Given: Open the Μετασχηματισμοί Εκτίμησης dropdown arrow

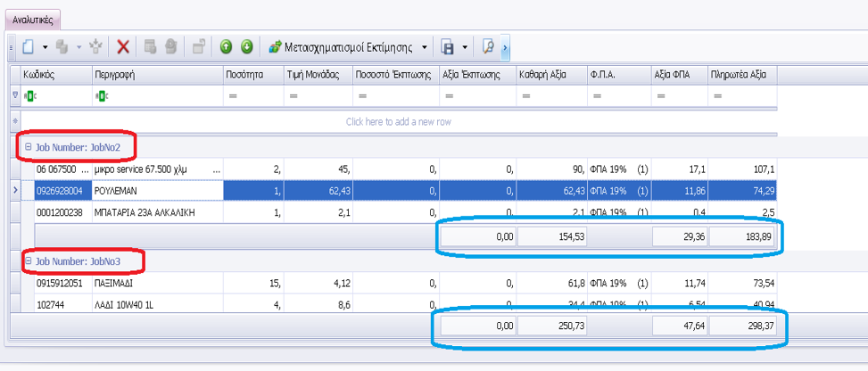Looking at the screenshot, I should click(425, 46).
